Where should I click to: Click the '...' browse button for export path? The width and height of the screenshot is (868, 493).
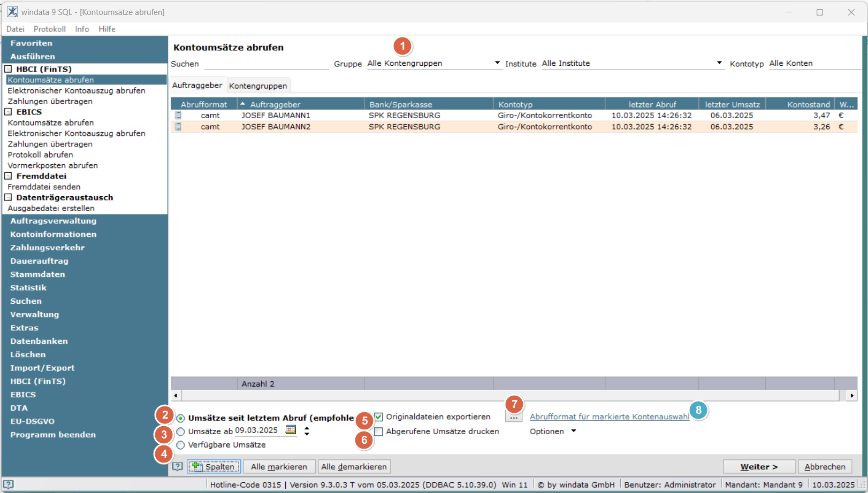click(514, 417)
